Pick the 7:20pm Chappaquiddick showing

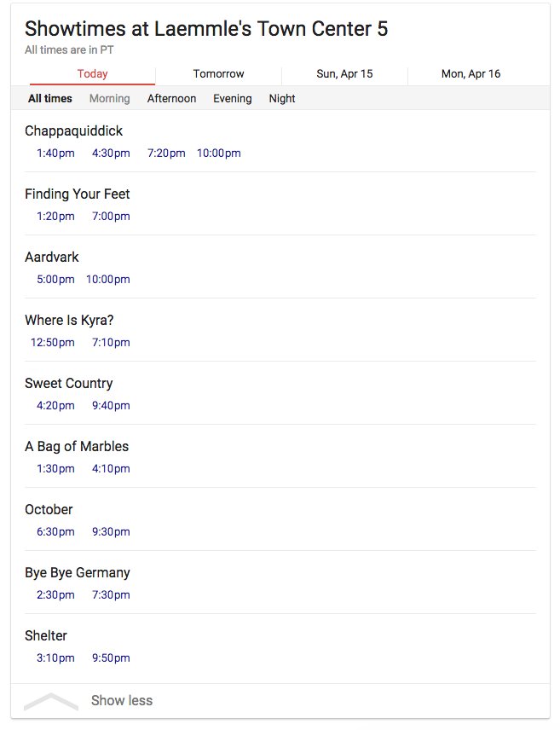point(166,154)
